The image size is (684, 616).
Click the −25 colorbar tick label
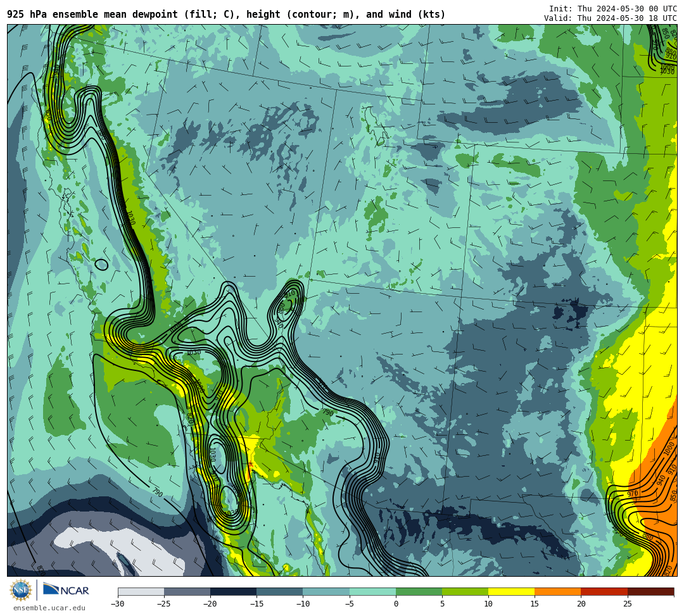tap(164, 604)
